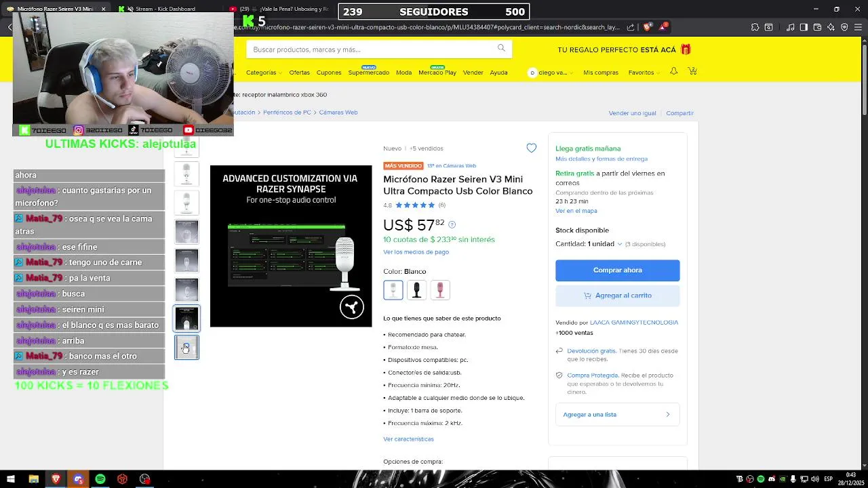Open the 3D viewer icon on the product image
The height and width of the screenshot is (488, 868).
[352, 307]
